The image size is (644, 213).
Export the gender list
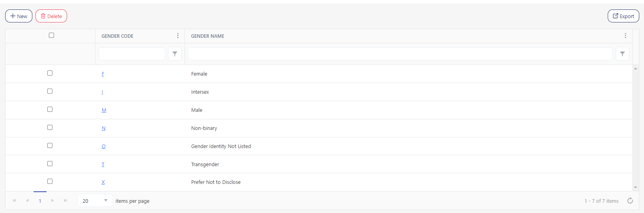coord(623,16)
